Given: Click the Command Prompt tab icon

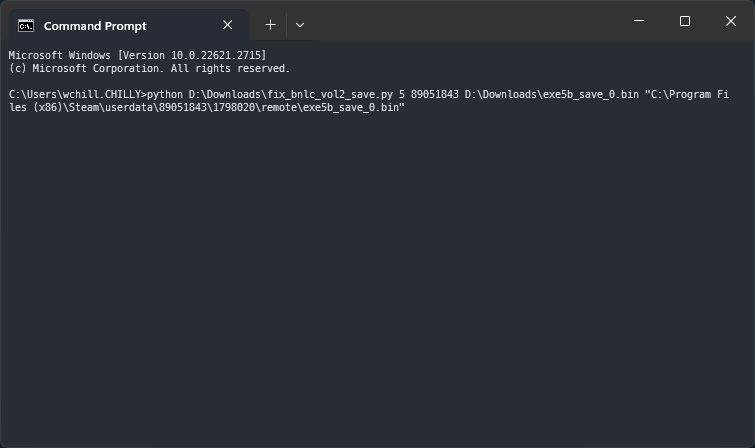Looking at the screenshot, I should (x=26, y=25).
